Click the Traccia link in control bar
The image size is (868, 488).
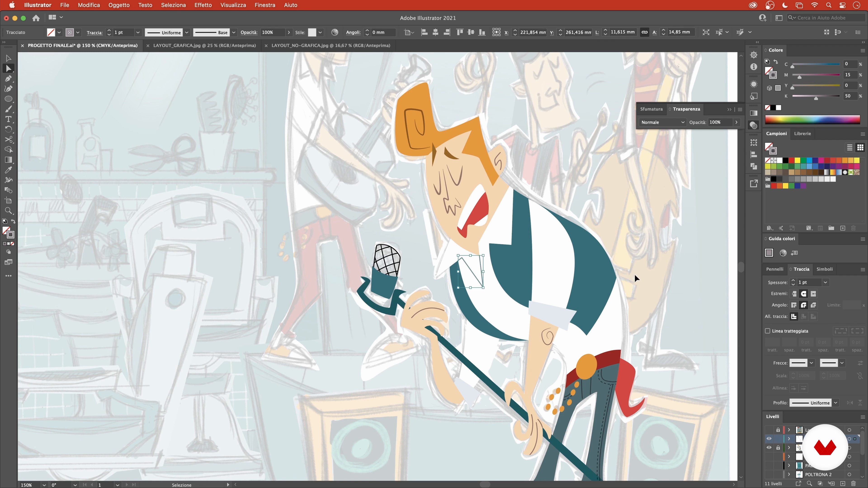tap(94, 32)
